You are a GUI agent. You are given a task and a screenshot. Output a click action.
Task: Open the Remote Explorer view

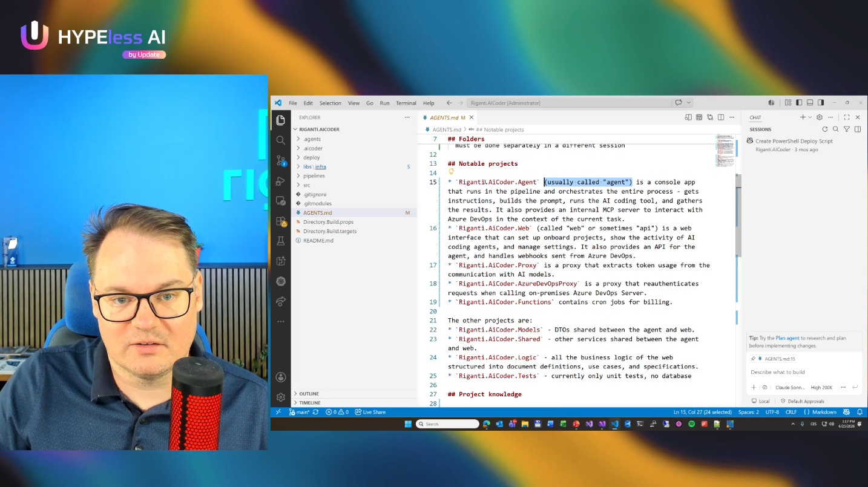click(280, 201)
